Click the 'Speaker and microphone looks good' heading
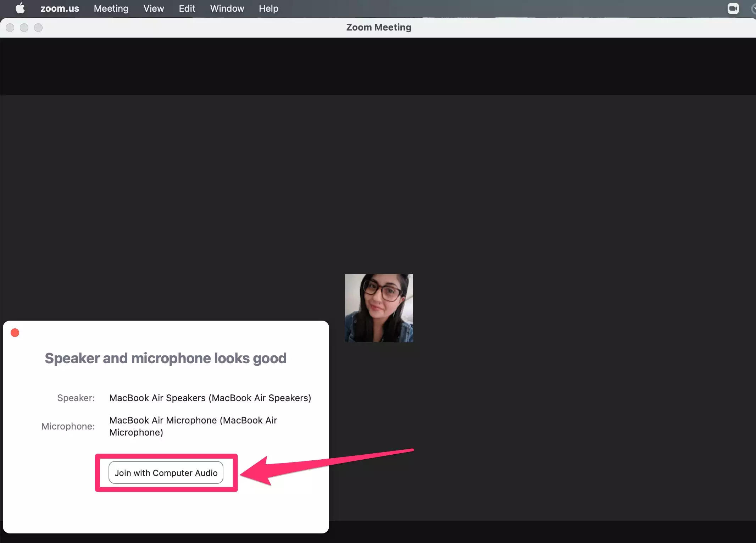The width and height of the screenshot is (756, 543). point(166,358)
